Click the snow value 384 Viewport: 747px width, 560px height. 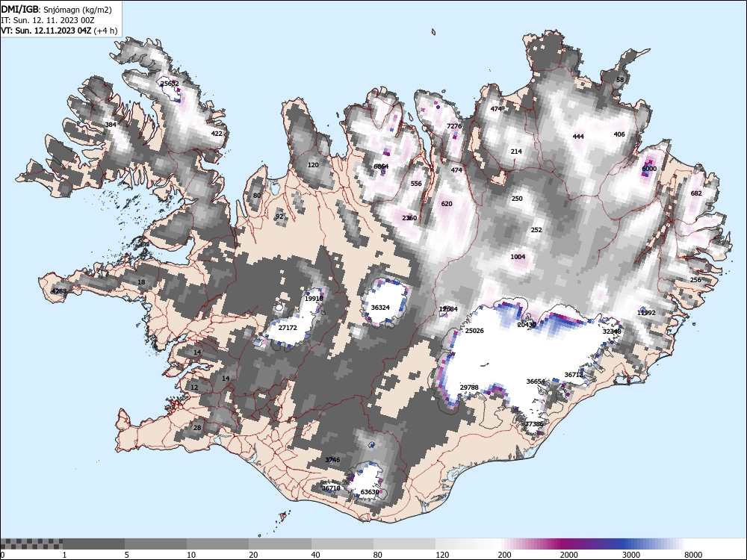(x=111, y=125)
